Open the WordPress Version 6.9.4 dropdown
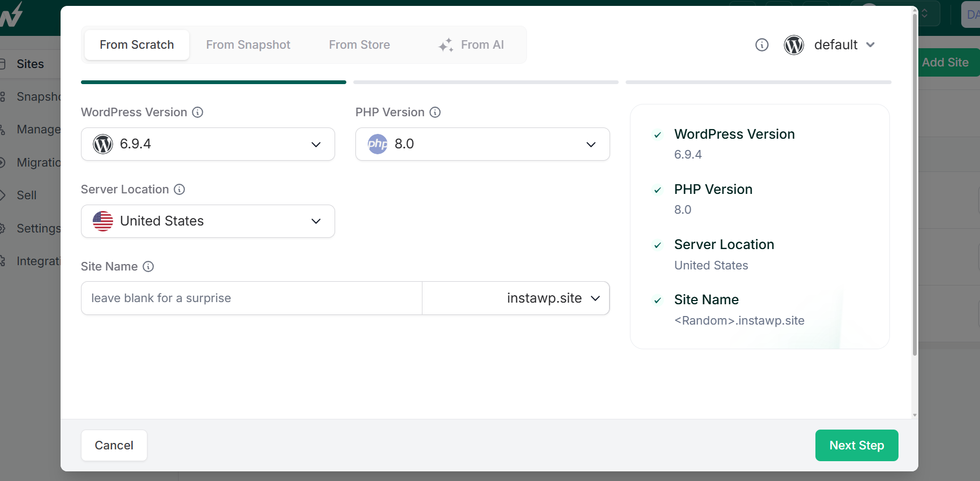The height and width of the screenshot is (481, 980). 208,144
